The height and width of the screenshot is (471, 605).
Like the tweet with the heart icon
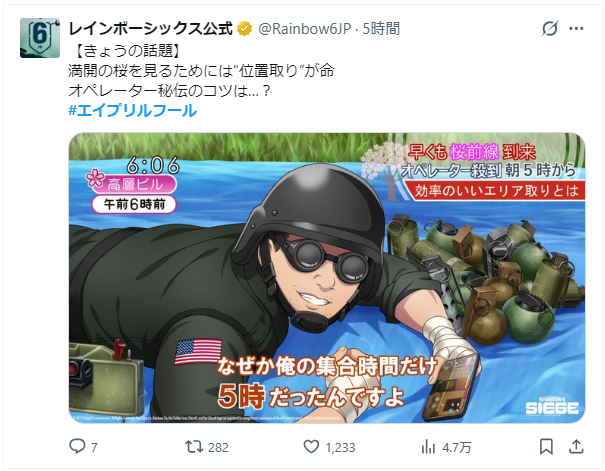click(x=311, y=447)
